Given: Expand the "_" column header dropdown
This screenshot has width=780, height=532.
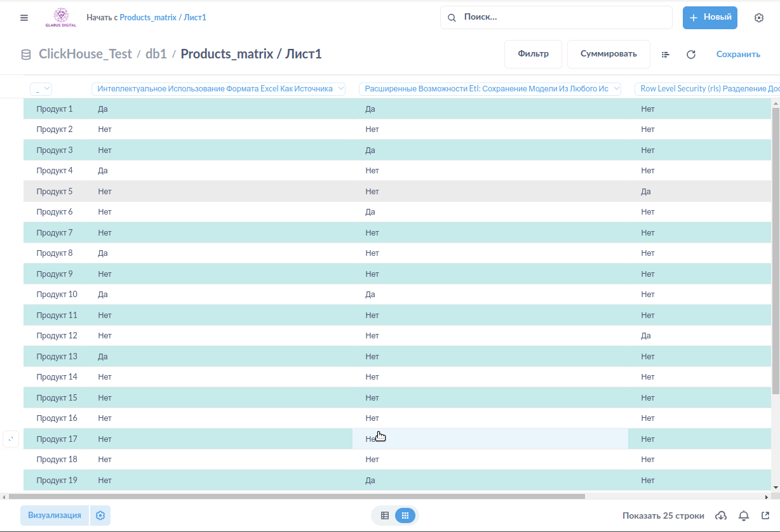Looking at the screenshot, I should point(41,90).
